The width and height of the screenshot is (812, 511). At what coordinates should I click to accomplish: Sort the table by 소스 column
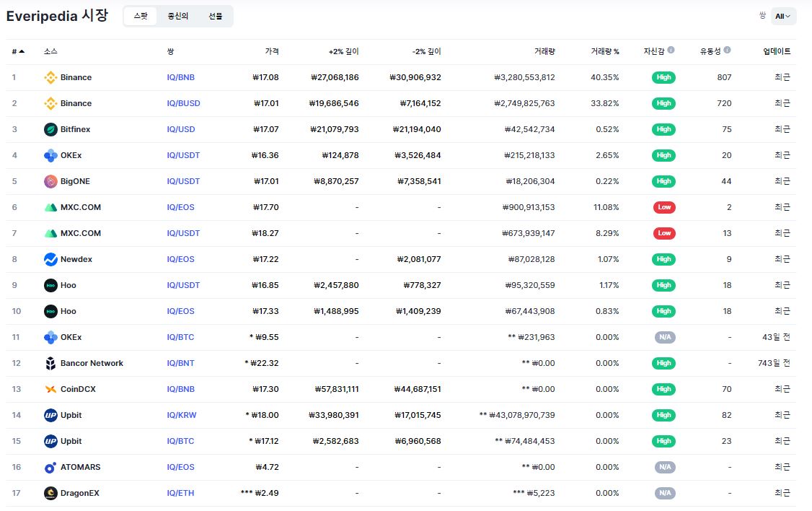coord(50,51)
